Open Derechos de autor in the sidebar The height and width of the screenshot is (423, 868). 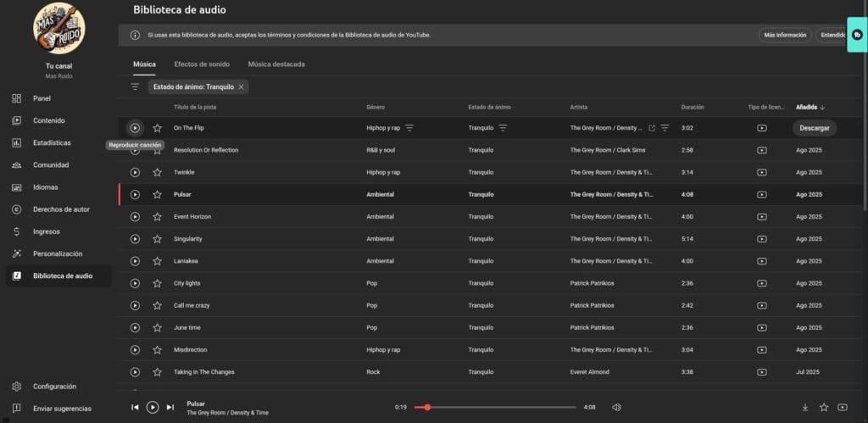pyautogui.click(x=58, y=209)
